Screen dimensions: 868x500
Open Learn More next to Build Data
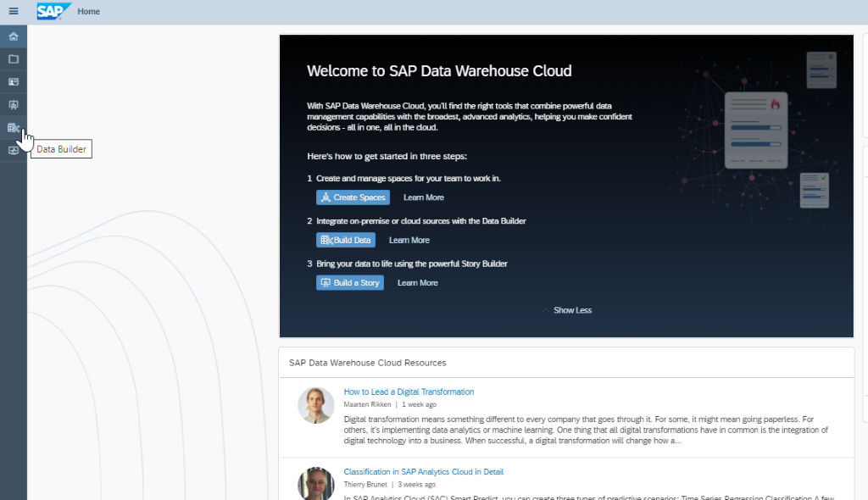(409, 240)
